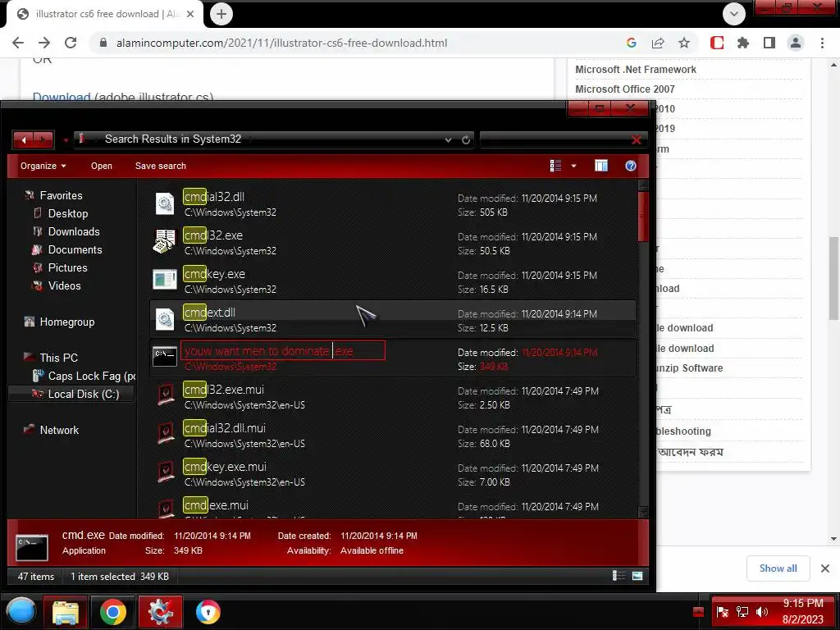Click Chrome forward navigation arrow
Screen dimensions: 840x630
pos(44,43)
